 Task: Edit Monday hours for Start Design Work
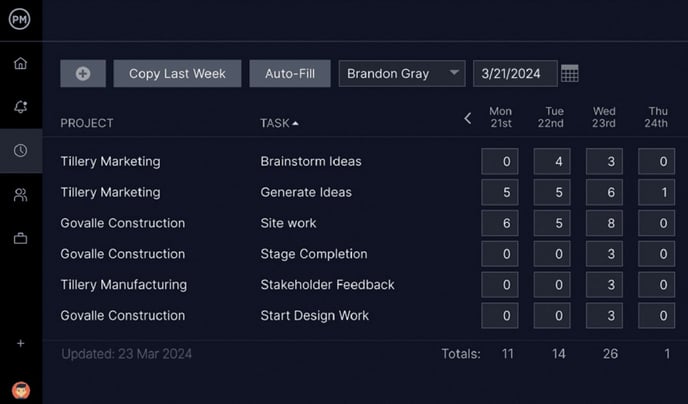(500, 315)
